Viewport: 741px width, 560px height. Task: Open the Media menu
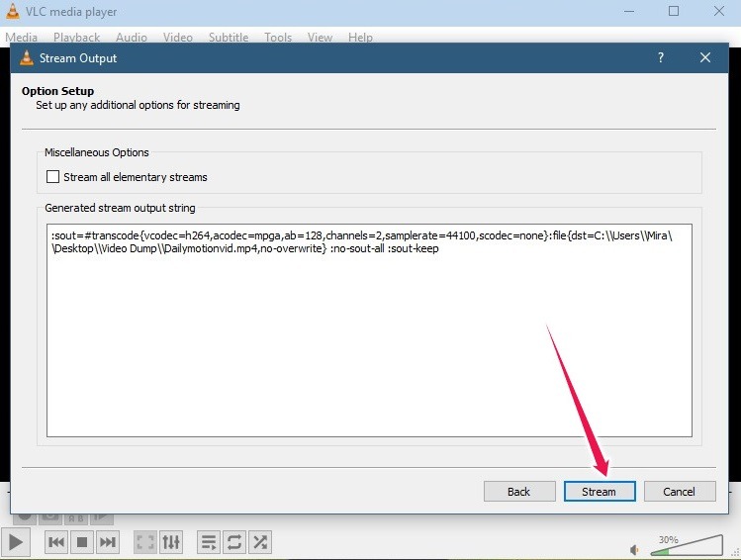coord(21,37)
